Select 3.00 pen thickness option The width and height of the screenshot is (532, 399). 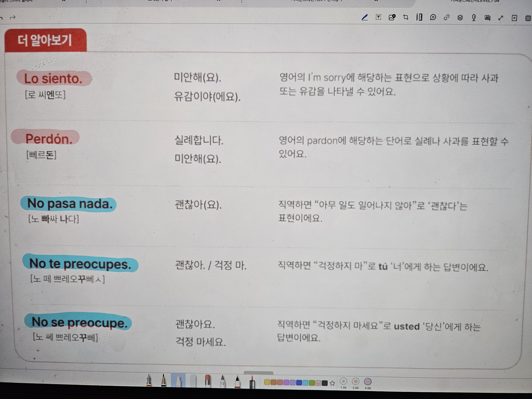tap(368, 382)
